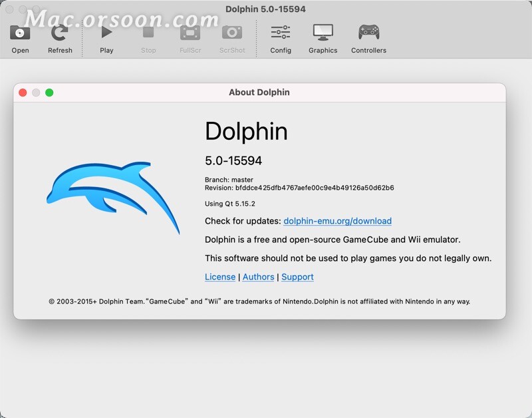
Task: Click green zoom button of About dialog
Action: [x=49, y=93]
